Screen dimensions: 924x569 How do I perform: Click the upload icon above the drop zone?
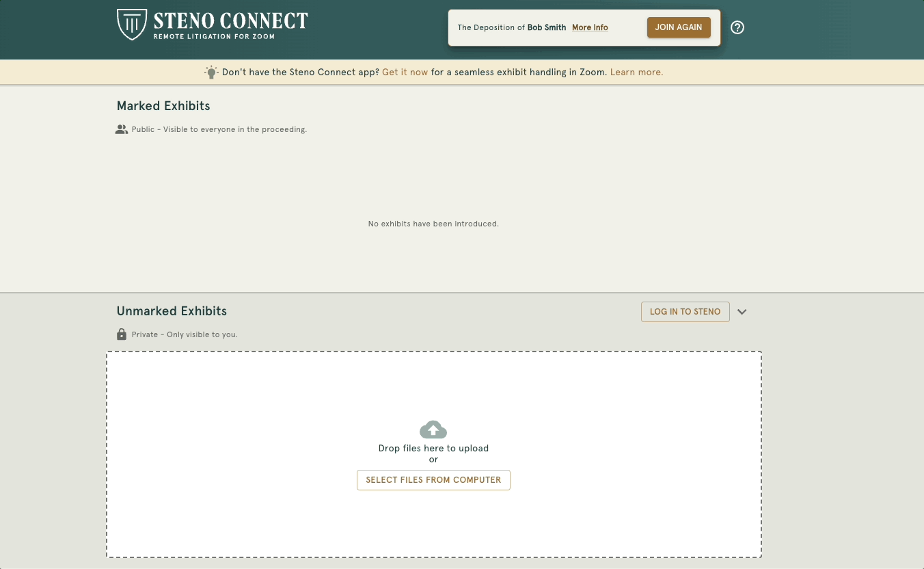click(433, 429)
